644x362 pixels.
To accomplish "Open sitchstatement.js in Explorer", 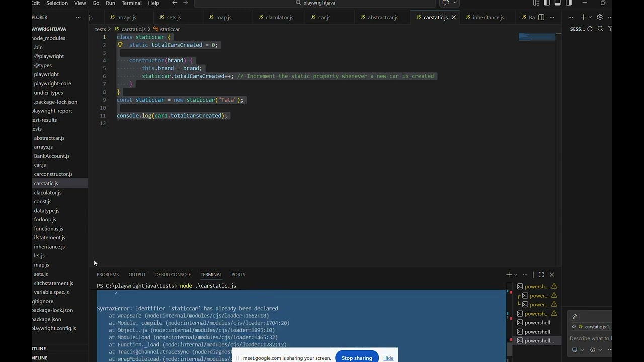I will pyautogui.click(x=53, y=283).
